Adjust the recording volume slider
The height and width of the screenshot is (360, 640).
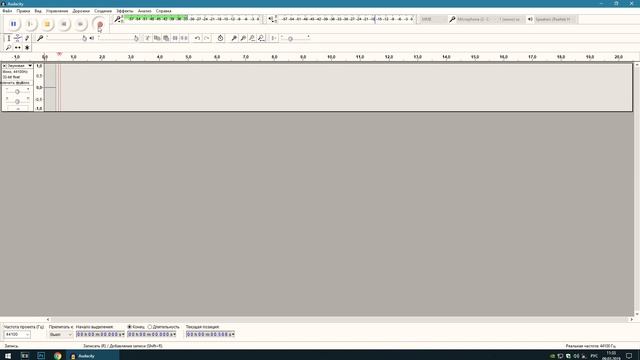click(x=66, y=38)
